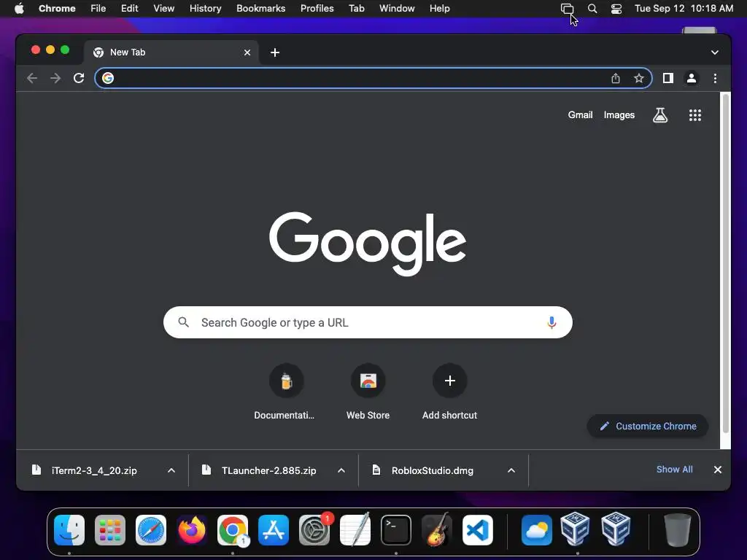Viewport: 747px width, 560px height.
Task: Open the Window menu
Action: coord(397,9)
